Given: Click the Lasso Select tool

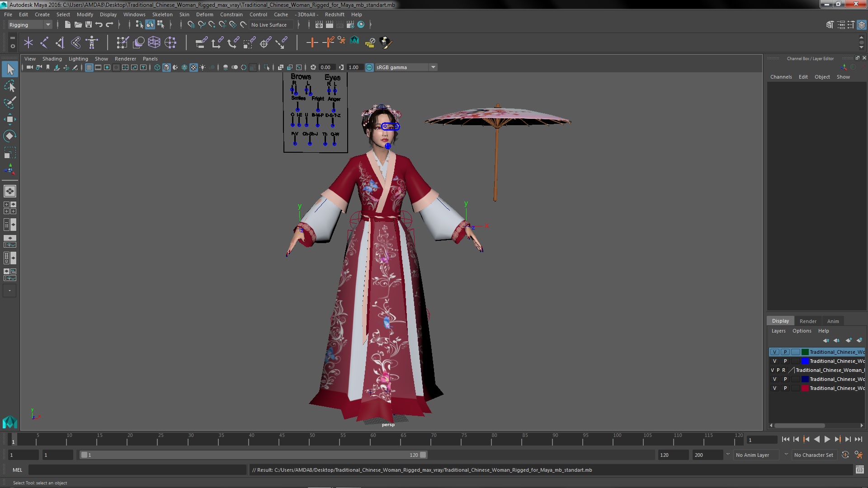Looking at the screenshot, I should (9, 86).
